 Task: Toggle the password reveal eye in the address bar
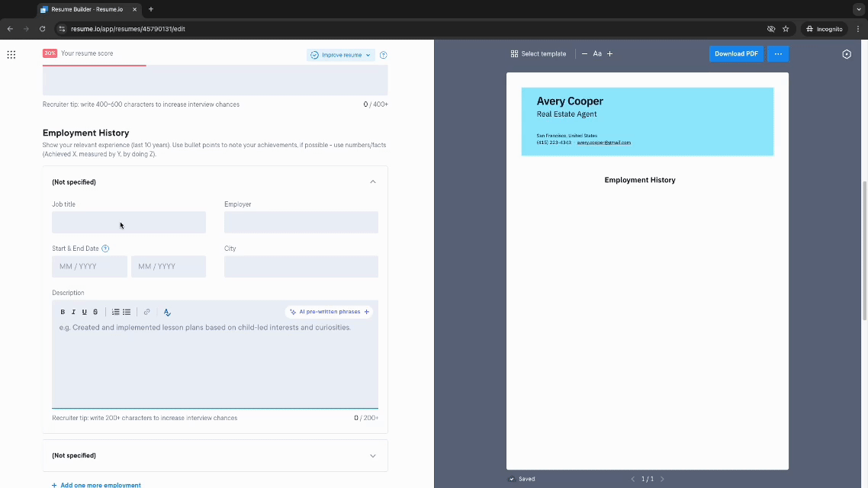click(770, 27)
